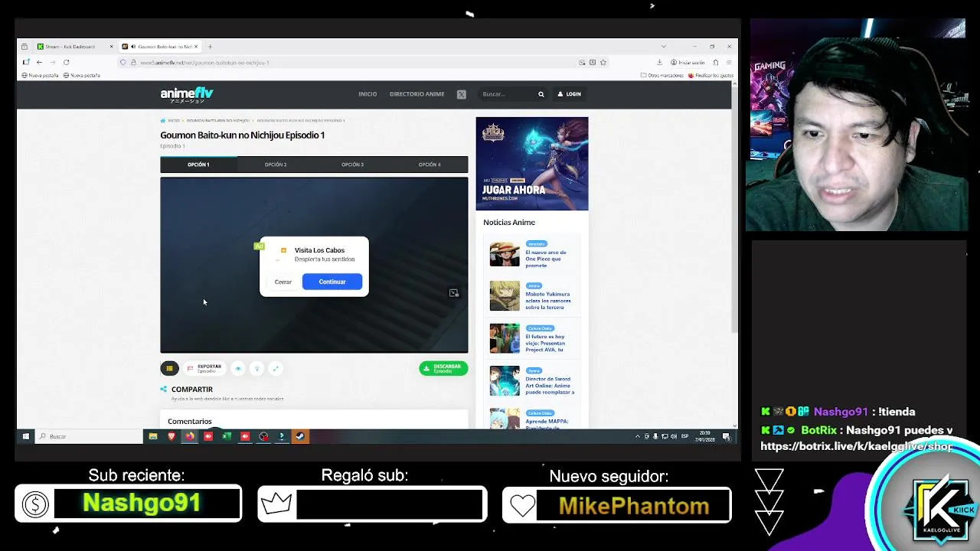This screenshot has height=551, width=980.
Task: Click the green DESCARGAR Episodio button
Action: point(443,368)
